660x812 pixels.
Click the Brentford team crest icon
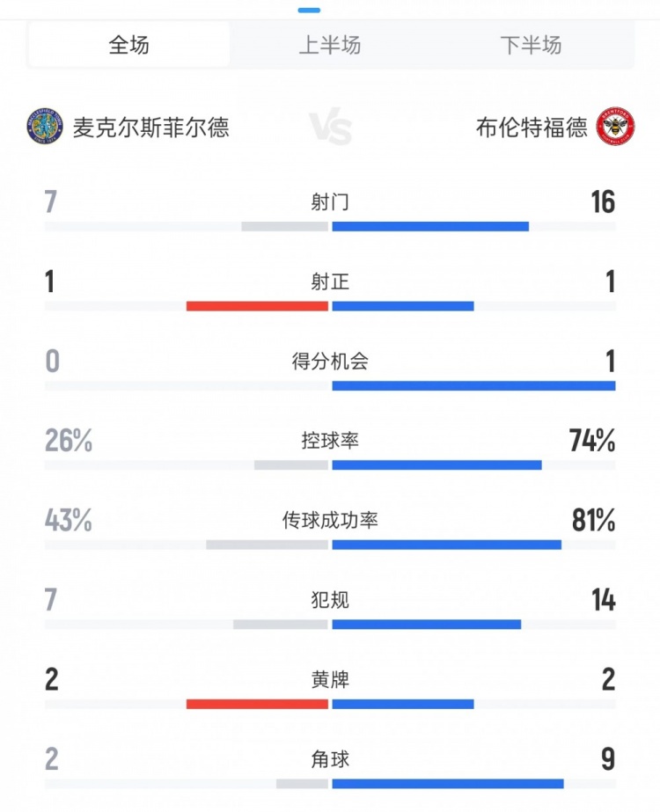tap(615, 127)
